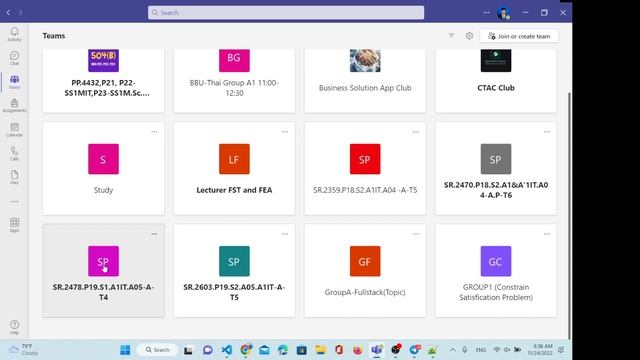Open BBU-Thai Group A1 team

234,81
